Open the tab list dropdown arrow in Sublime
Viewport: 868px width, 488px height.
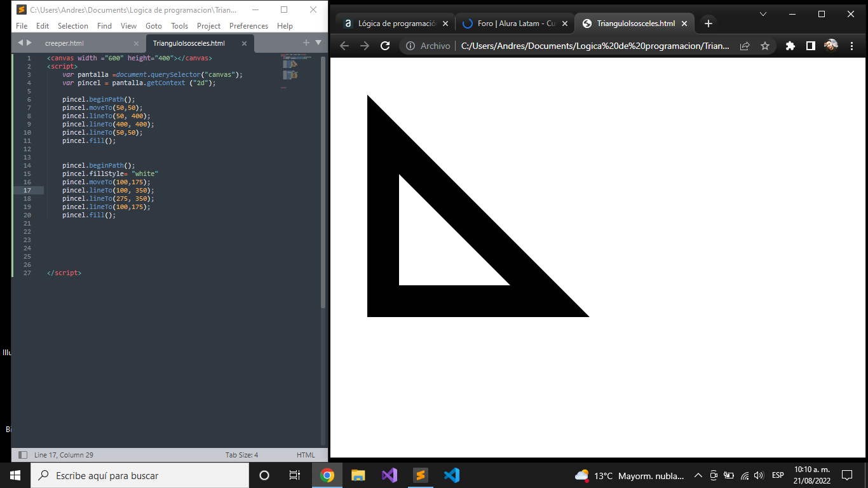point(318,43)
